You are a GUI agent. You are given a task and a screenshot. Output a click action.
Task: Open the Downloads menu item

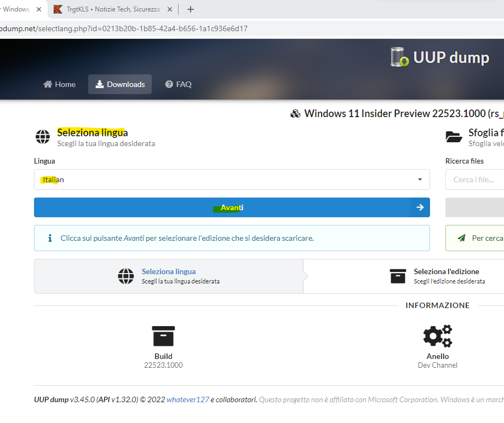point(120,84)
